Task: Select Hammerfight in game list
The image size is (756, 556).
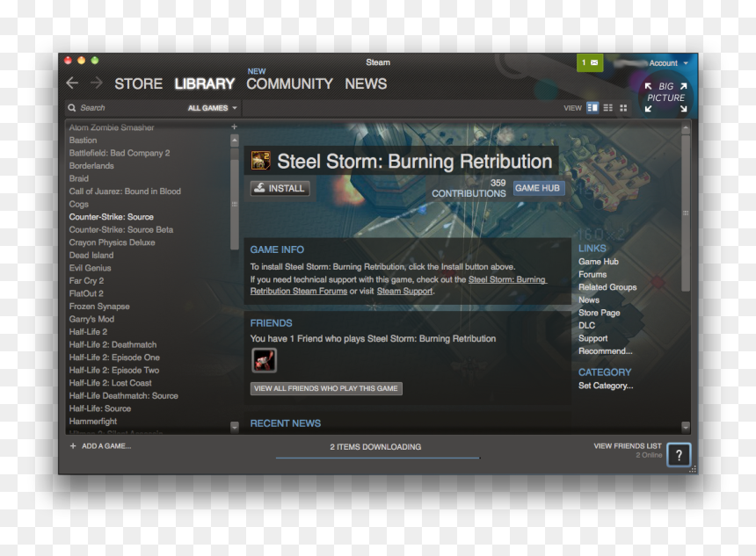Action: 93,422
